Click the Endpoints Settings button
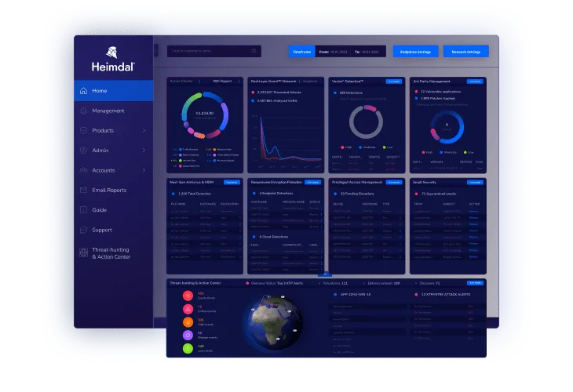 [x=415, y=52]
